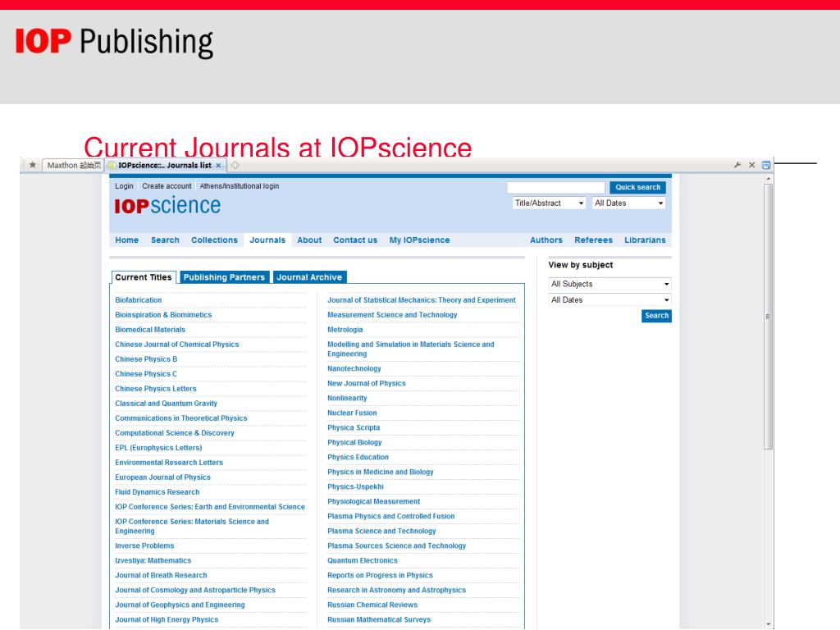Screen dimensions: 840x630
Task: Open Fluid Dynamics Research link
Action: pyautogui.click(x=157, y=492)
